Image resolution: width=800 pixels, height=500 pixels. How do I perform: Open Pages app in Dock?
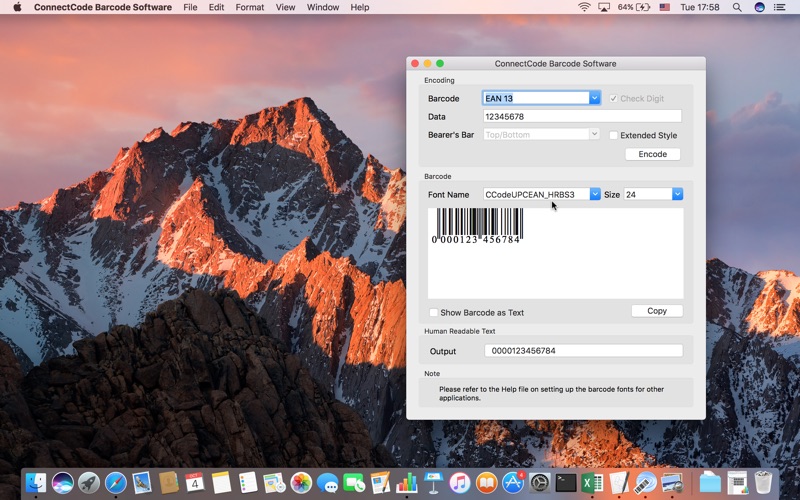coord(381,483)
